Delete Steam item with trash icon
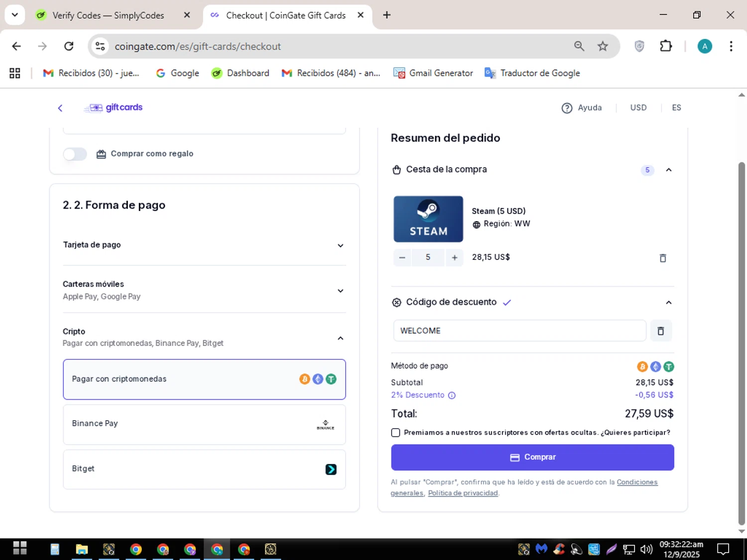The height and width of the screenshot is (560, 747). click(663, 258)
